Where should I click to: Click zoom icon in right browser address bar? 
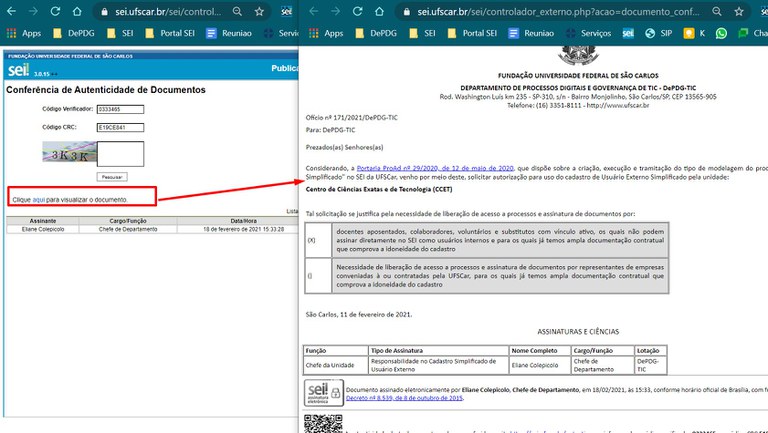(717, 11)
